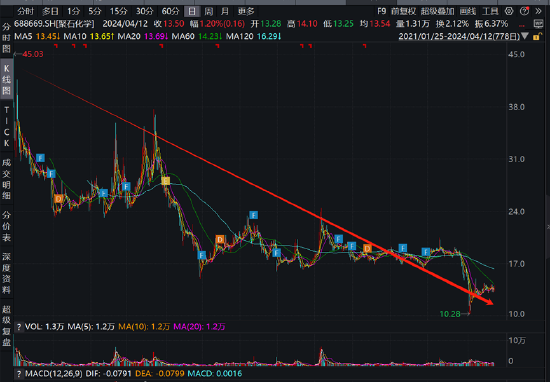Click the yellow E event marker on chart

(166, 181)
